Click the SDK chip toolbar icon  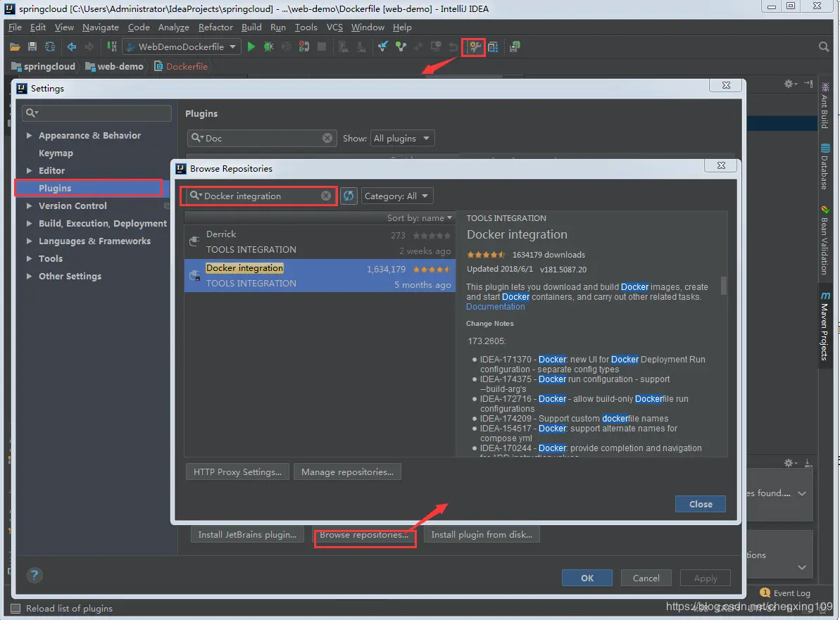pyautogui.click(x=515, y=47)
